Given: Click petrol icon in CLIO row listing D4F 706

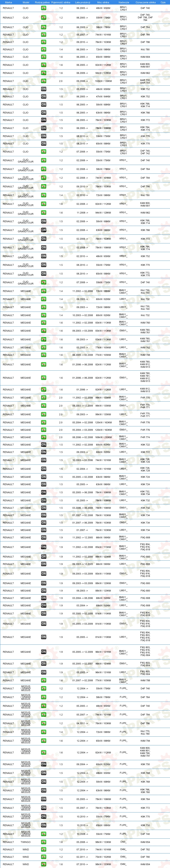Looking at the screenshot, I should tap(44, 17).
